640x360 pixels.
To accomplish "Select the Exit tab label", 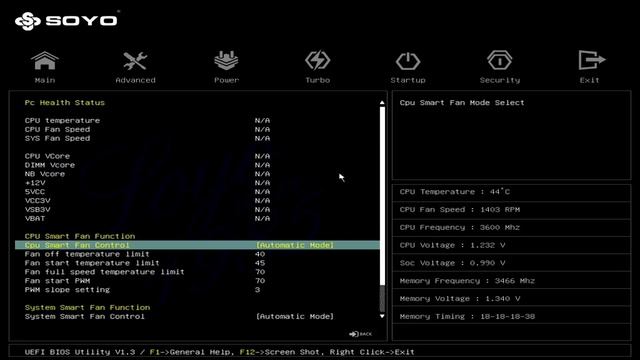I will click(589, 80).
